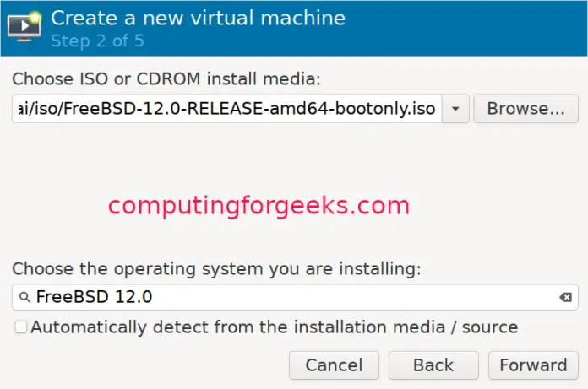
Task: Click the 'Choose ISO or CDROM install media' label
Action: tap(166, 79)
